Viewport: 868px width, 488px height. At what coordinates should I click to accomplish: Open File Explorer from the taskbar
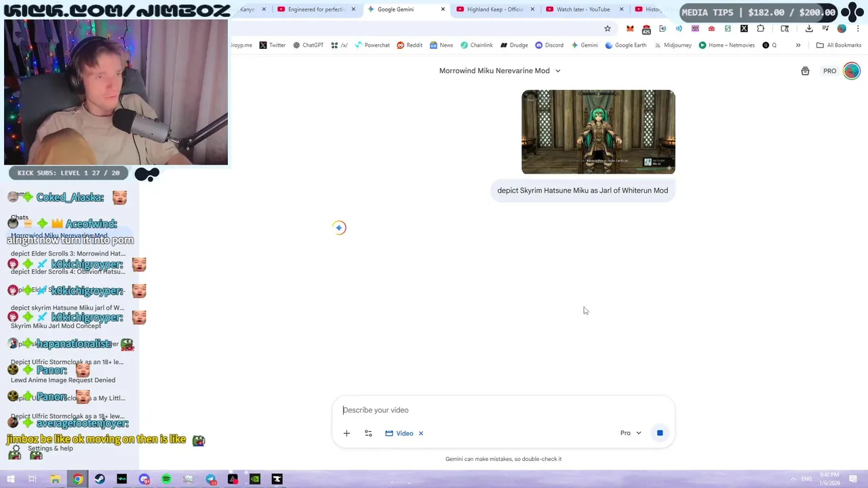coord(55,479)
